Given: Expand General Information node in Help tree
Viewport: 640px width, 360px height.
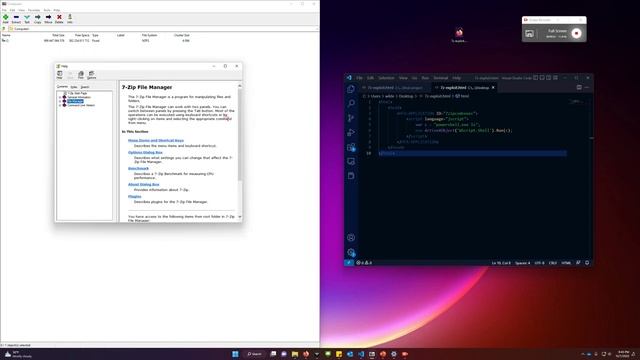Looking at the screenshot, I should 60,97.
